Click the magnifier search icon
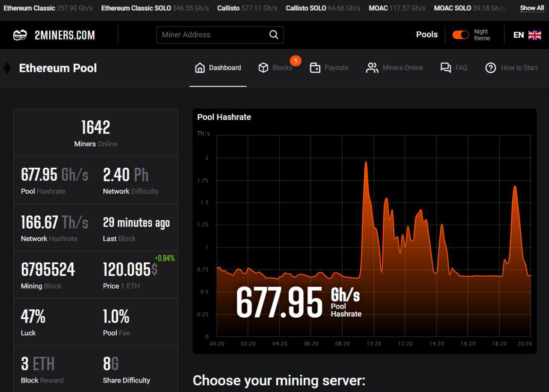549x392 pixels. (274, 35)
